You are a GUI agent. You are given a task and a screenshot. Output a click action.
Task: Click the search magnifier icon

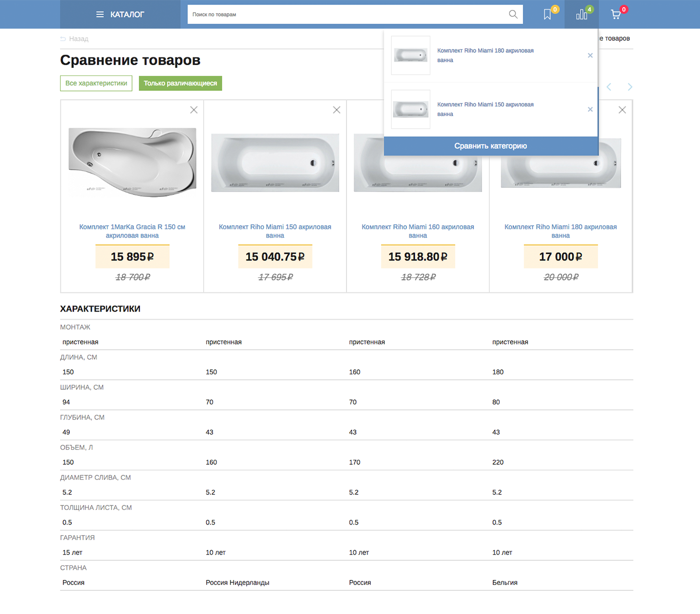tap(513, 15)
